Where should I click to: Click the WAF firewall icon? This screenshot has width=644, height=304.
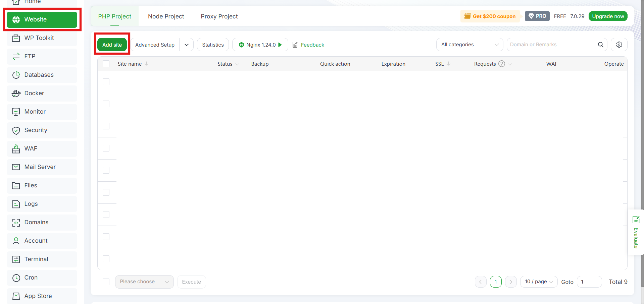16,149
